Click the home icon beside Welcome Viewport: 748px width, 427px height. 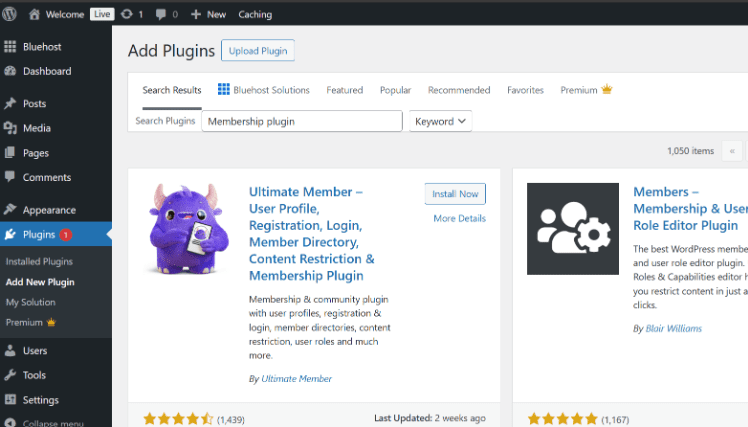click(x=34, y=14)
